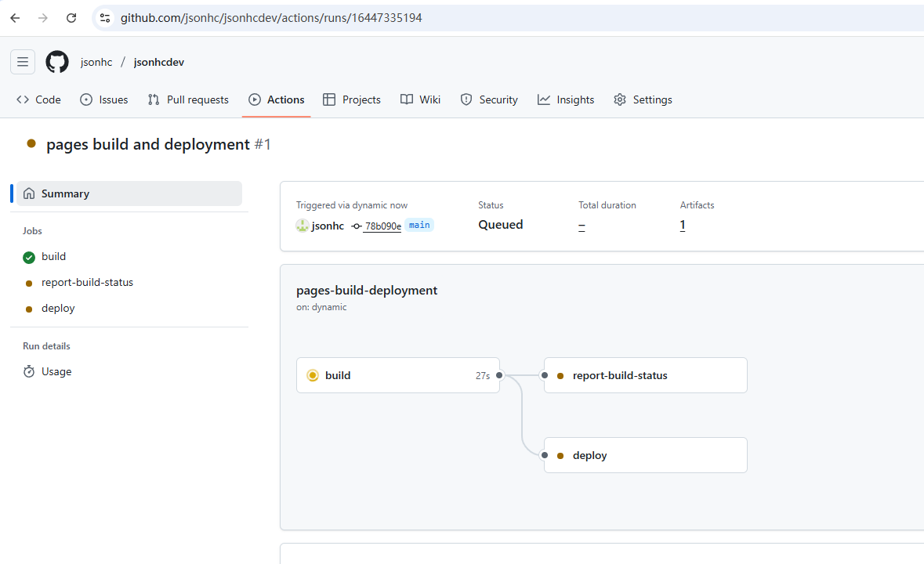The width and height of the screenshot is (924, 564).
Task: Click the queued dot beside the run title
Action: (x=32, y=143)
